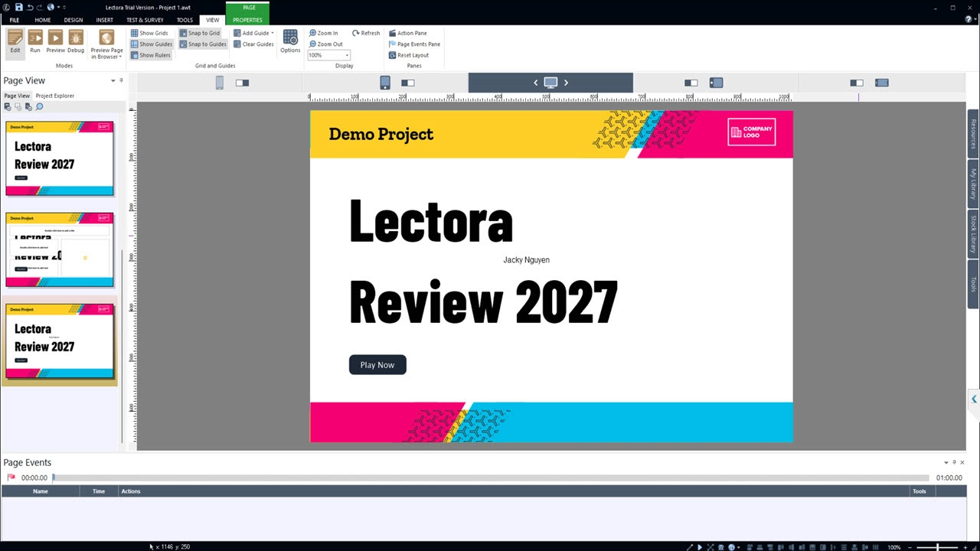
Task: Open the FILE menu
Action: pyautogui.click(x=14, y=20)
